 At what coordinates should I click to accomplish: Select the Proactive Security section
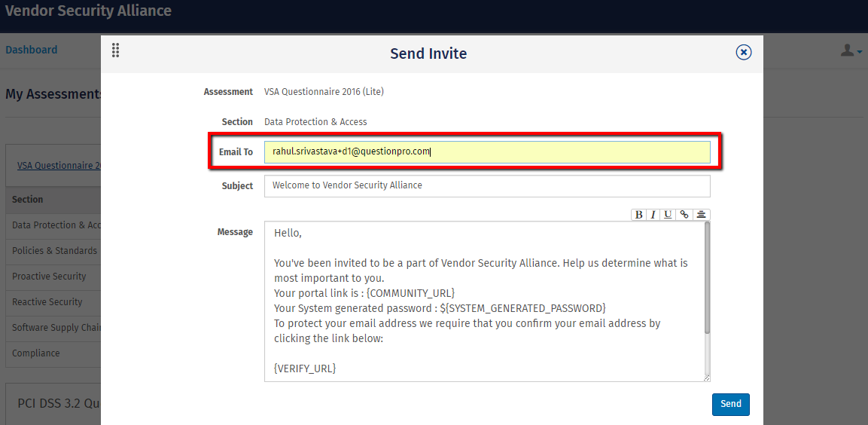pos(50,277)
